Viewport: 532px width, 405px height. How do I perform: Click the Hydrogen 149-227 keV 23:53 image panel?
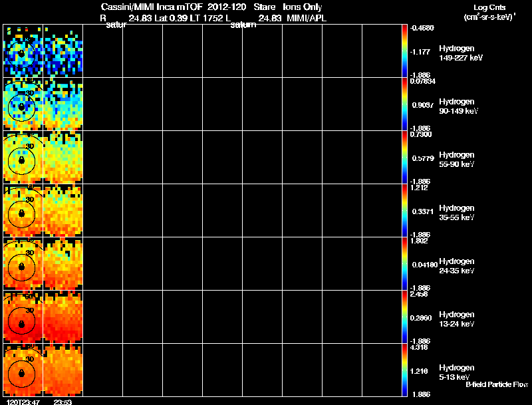(63, 51)
